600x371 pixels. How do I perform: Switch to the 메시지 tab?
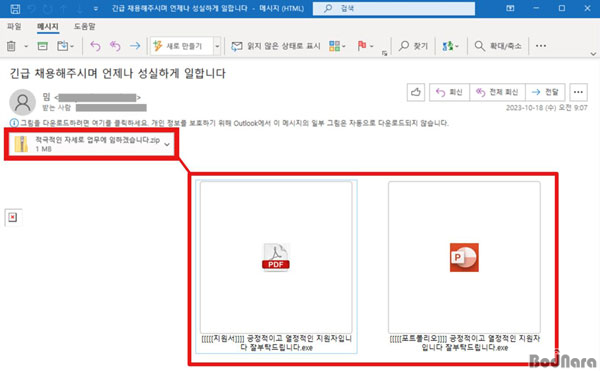(47, 26)
